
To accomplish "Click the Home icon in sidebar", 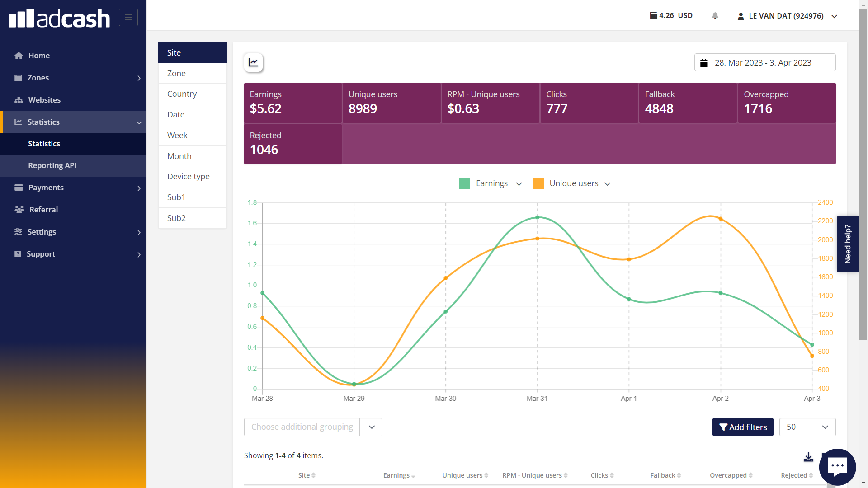I will [x=19, y=56].
